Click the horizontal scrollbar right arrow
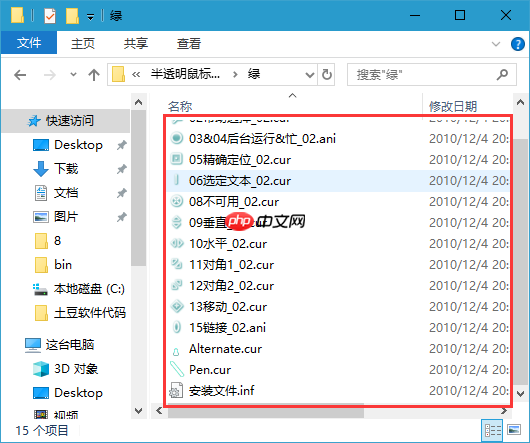This screenshot has height=443, width=530. coord(504,411)
